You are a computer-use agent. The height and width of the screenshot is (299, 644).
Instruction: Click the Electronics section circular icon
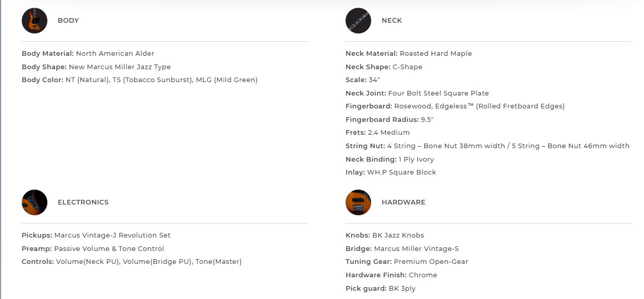click(x=35, y=202)
